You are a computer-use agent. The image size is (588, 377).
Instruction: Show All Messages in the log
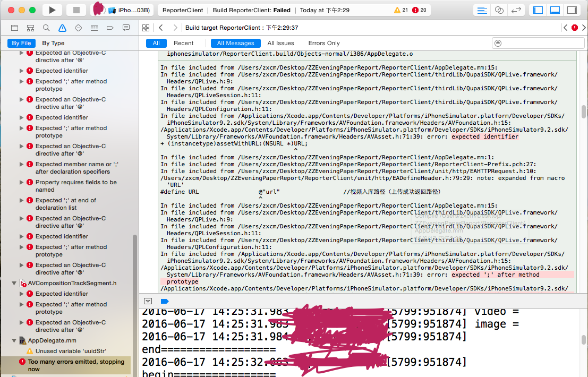[x=235, y=43]
